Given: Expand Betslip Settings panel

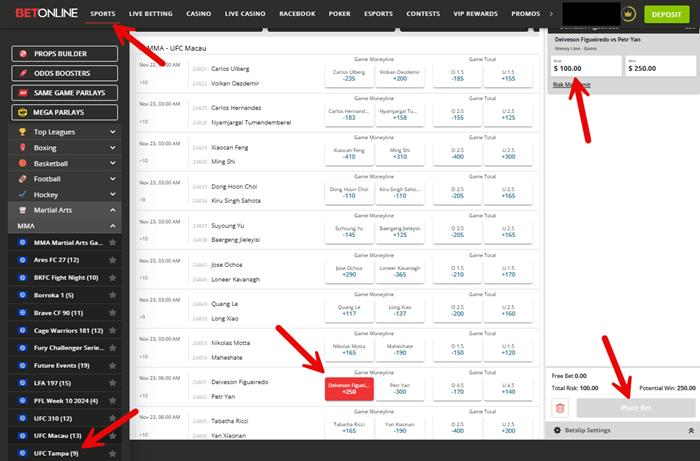Looking at the screenshot, I should [690, 430].
